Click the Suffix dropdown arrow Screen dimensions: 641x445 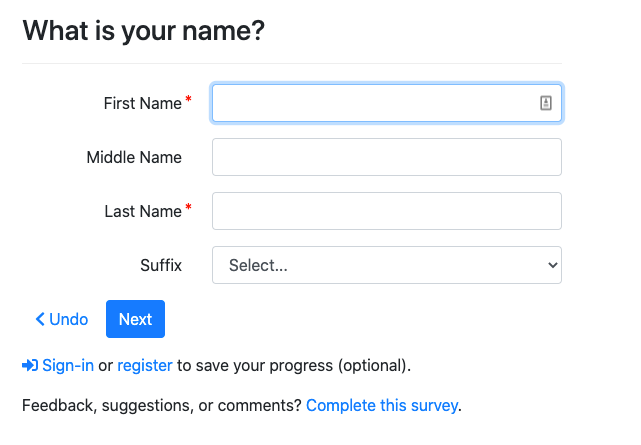552,265
